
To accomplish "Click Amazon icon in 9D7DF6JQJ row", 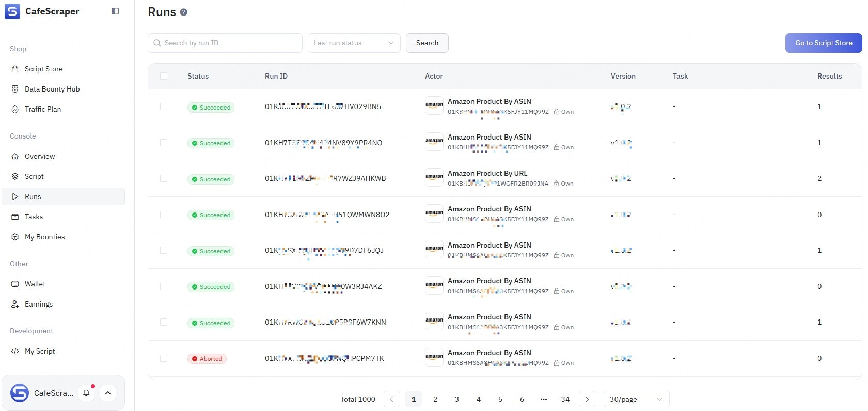I will 434,249.
